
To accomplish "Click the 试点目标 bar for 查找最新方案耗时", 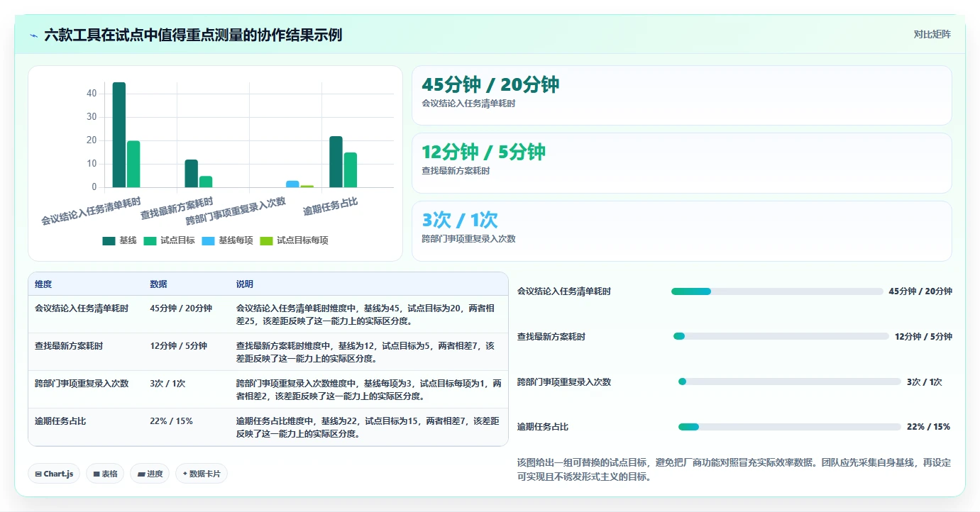I will [x=206, y=182].
